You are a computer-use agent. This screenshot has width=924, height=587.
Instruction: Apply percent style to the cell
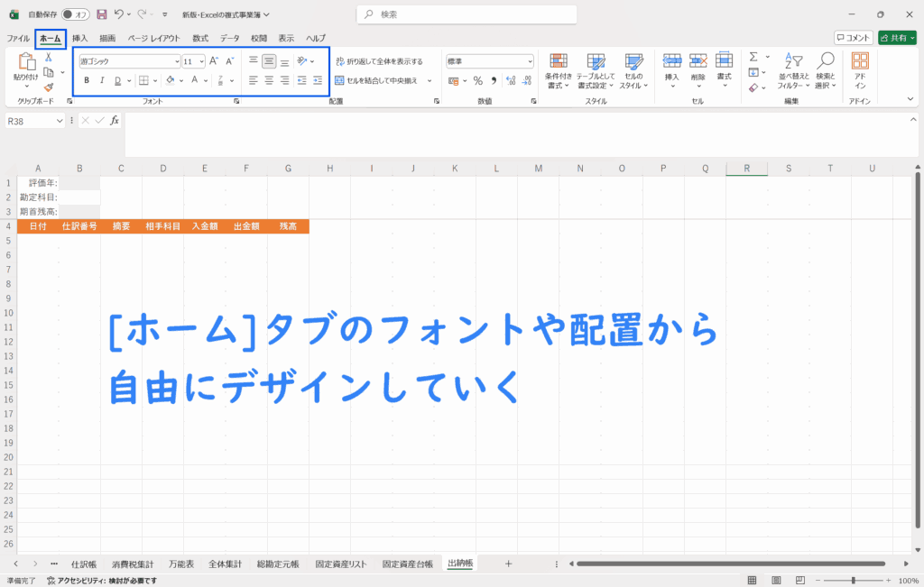(x=477, y=80)
